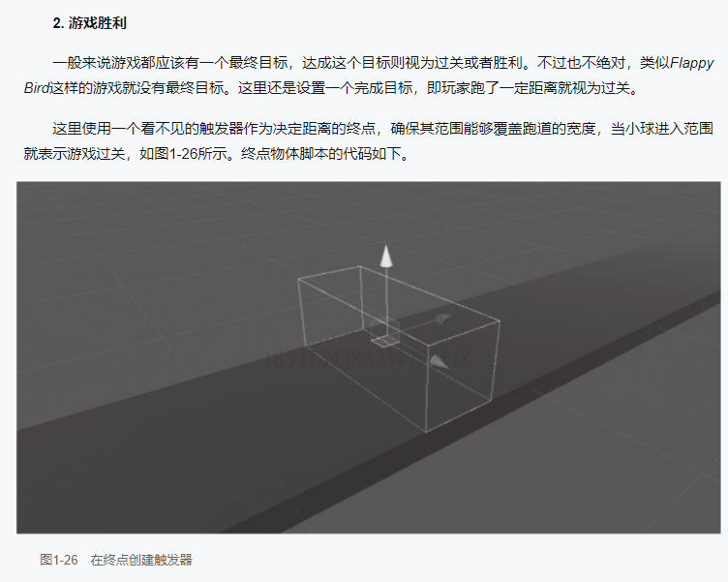Click the trigger box's top-left corner vertex
728x582 pixels.
click(x=298, y=279)
